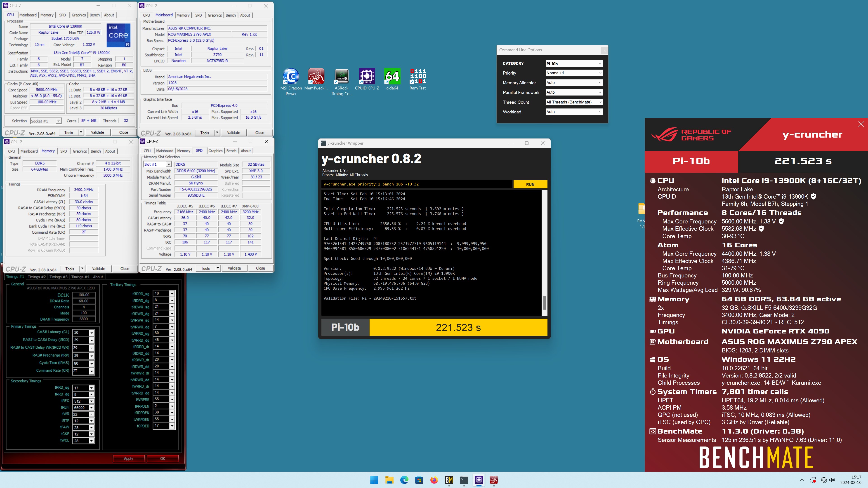Switch to SPD tab in Memory window
The height and width of the screenshot is (488, 868).
tap(64, 151)
